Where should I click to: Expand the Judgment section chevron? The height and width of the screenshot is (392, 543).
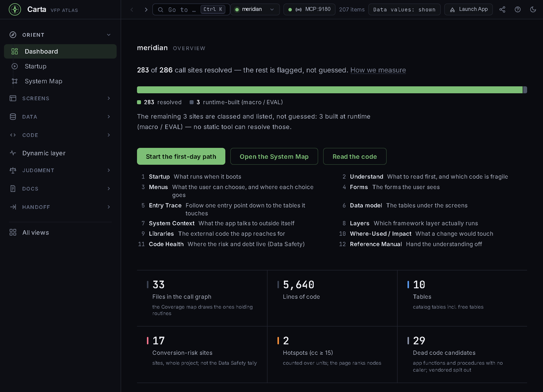click(x=109, y=170)
